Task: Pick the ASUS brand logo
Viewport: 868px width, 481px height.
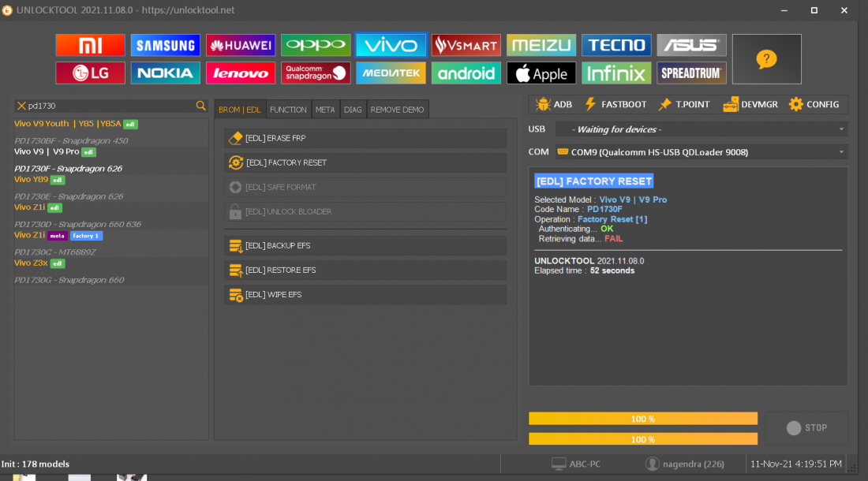Action: pos(691,45)
